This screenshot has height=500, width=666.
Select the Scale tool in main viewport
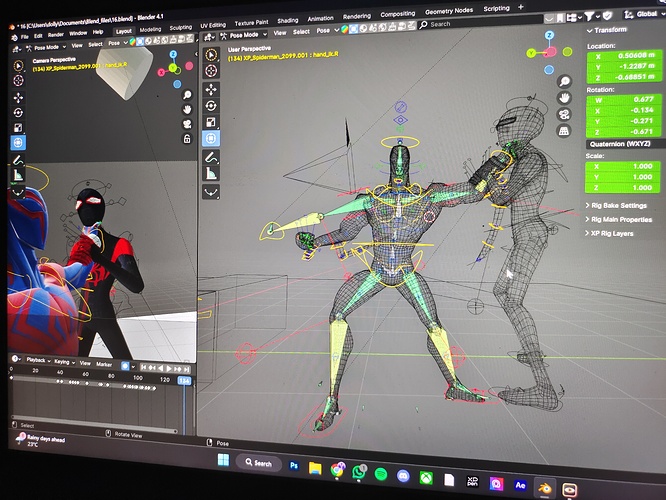pyautogui.click(x=211, y=122)
